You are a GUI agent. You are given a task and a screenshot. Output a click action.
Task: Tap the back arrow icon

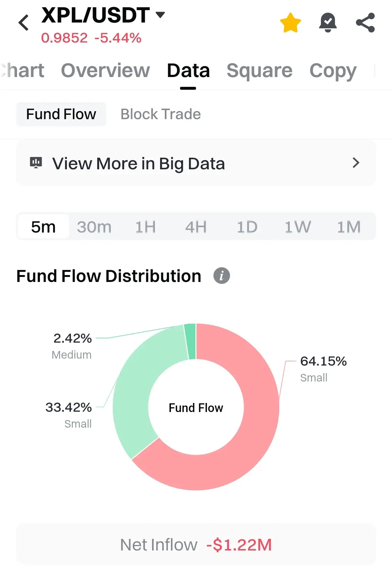[x=24, y=23]
